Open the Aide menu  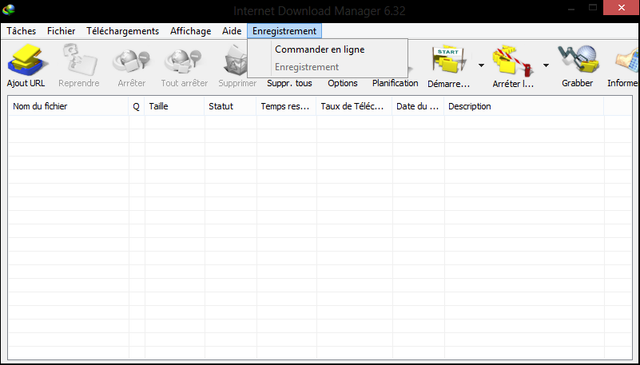tap(231, 31)
